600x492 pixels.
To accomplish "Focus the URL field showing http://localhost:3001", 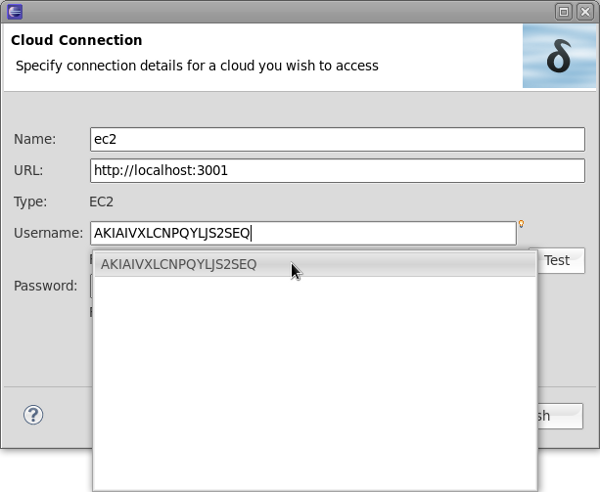I will coord(336,171).
